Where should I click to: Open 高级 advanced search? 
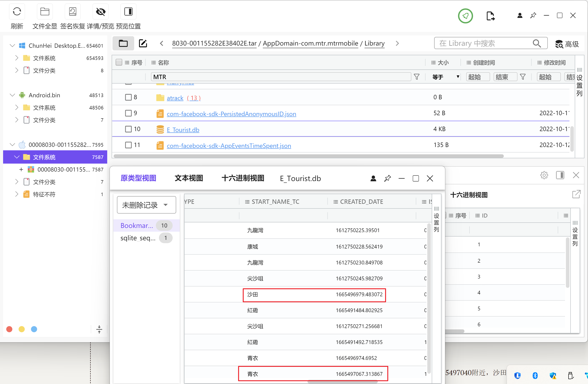567,44
